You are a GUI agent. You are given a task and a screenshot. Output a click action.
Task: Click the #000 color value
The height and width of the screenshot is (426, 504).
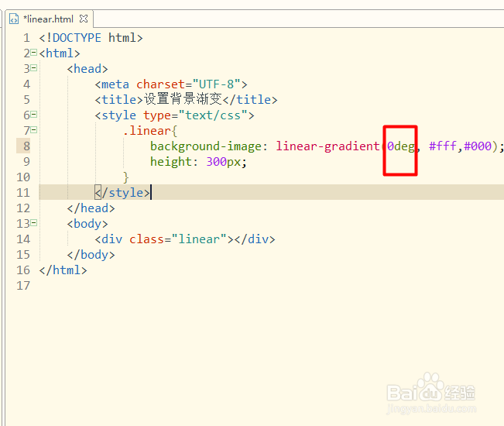(478, 146)
